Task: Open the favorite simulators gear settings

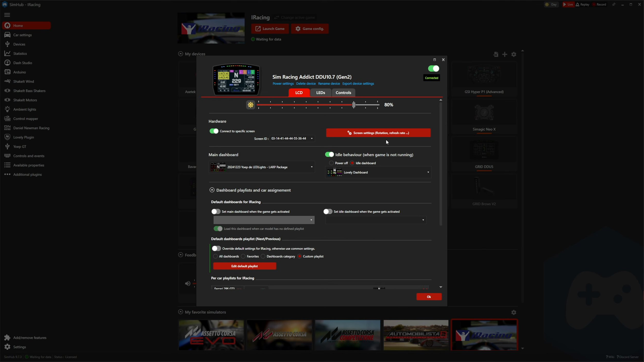Action: tap(514, 312)
